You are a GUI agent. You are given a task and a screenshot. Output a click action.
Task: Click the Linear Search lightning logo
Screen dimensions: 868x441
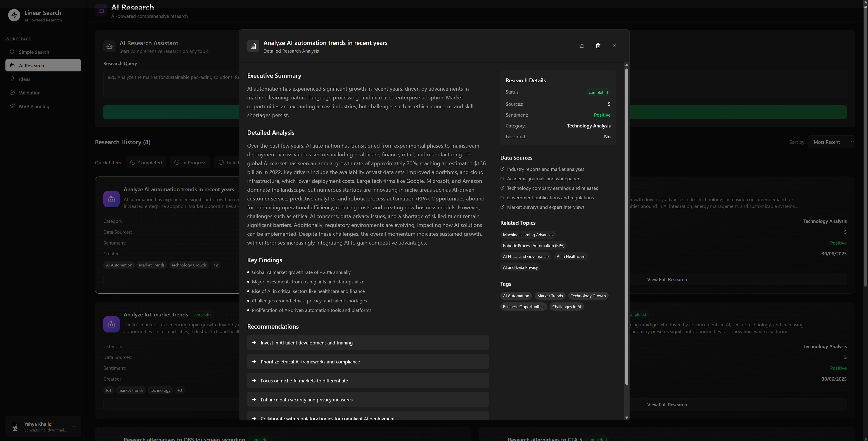14,15
